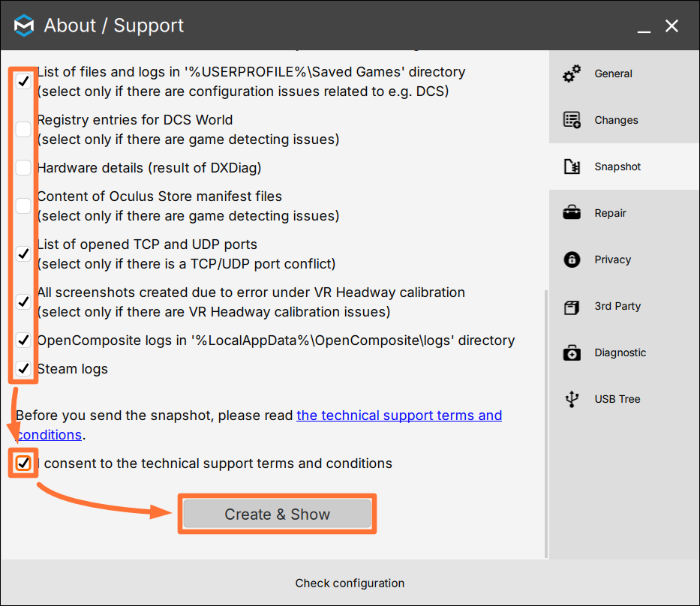Go to the Diagnostic tab label
The image size is (700, 606).
620,352
